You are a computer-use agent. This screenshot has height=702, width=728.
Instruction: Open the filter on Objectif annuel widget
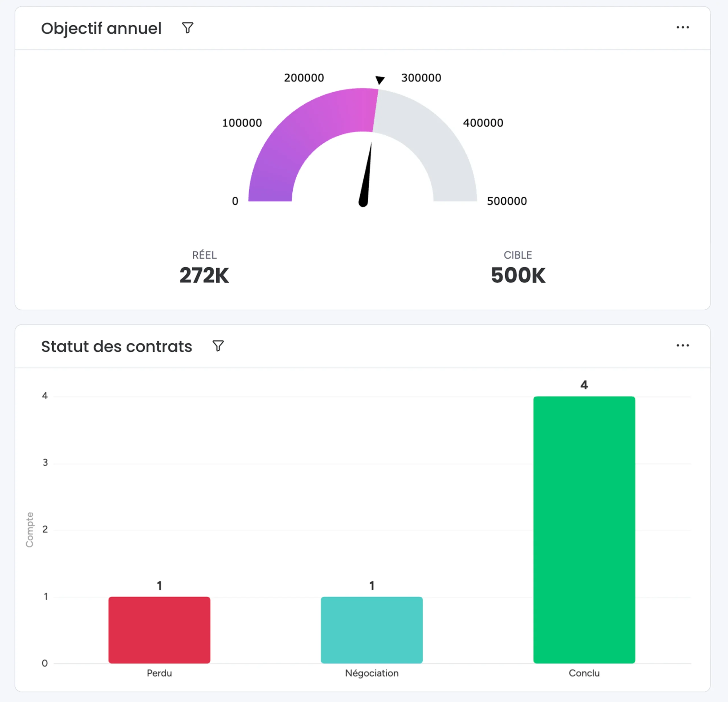coord(188,28)
